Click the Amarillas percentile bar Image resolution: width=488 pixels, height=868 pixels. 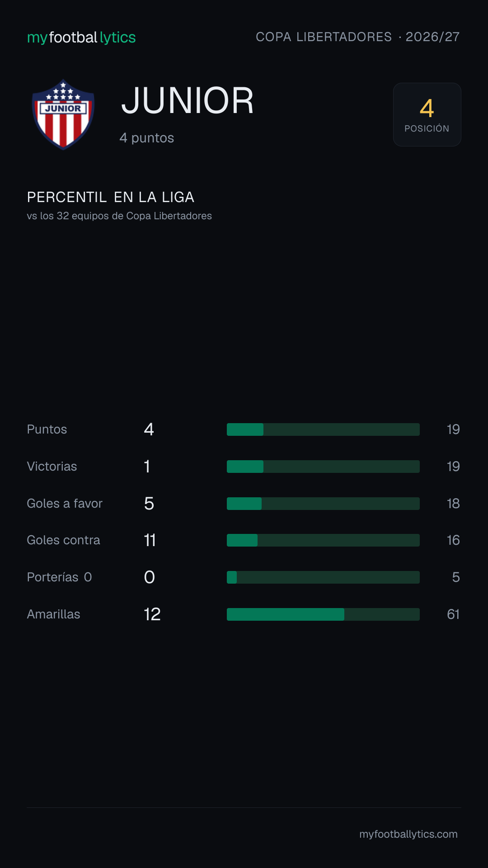click(323, 614)
